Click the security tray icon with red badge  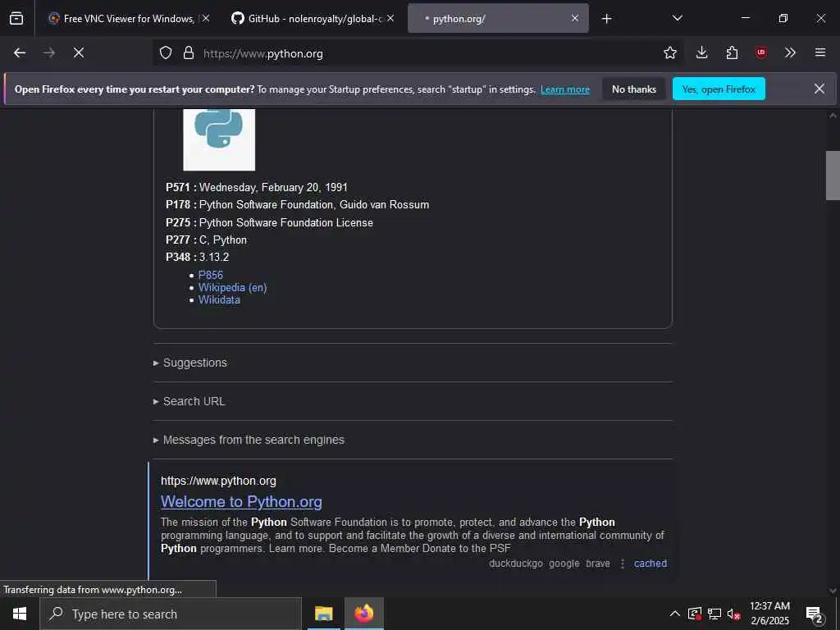click(x=695, y=614)
